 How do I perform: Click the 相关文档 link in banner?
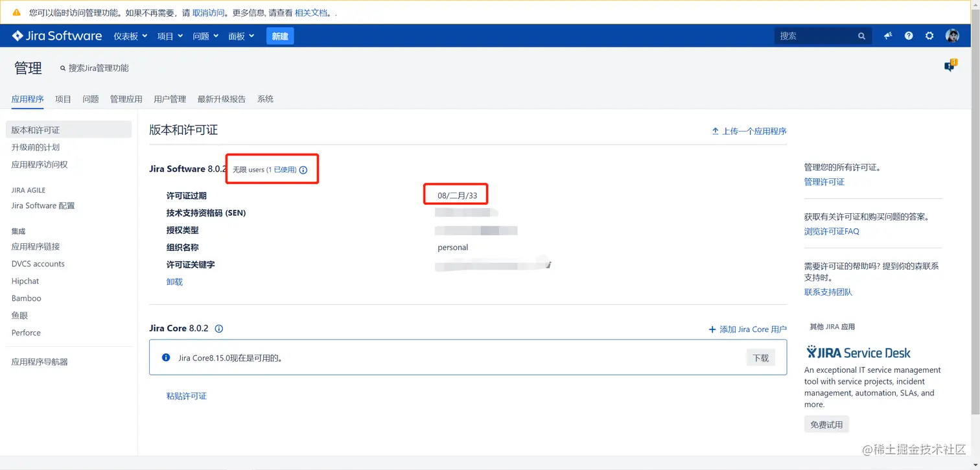(x=311, y=12)
